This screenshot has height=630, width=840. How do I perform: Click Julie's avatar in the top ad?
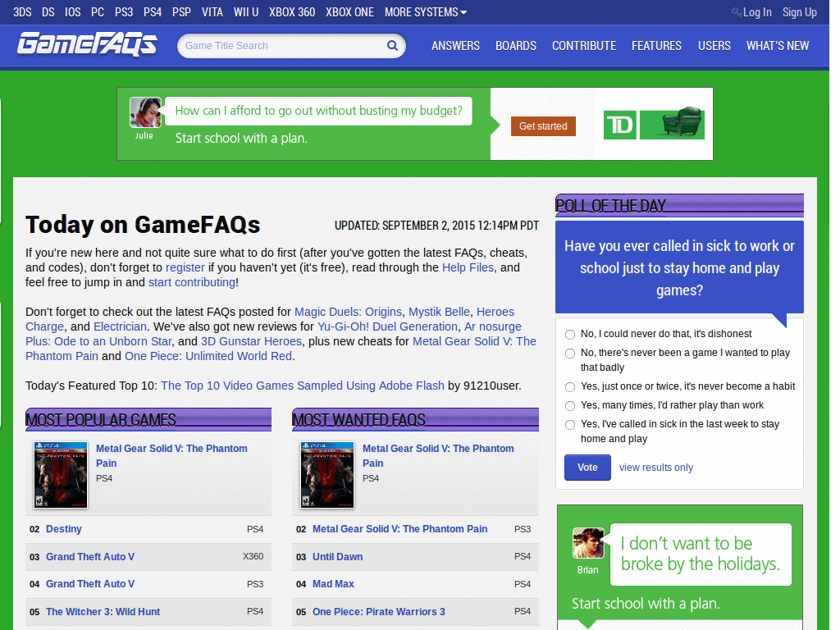145,112
